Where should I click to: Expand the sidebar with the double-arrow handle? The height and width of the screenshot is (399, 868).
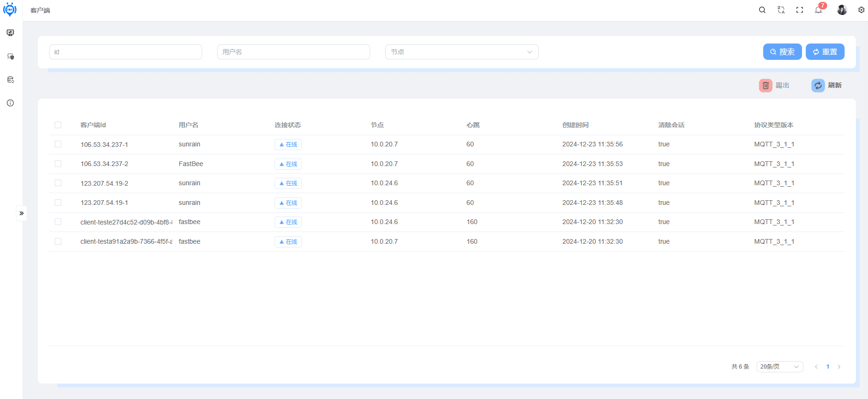click(22, 213)
